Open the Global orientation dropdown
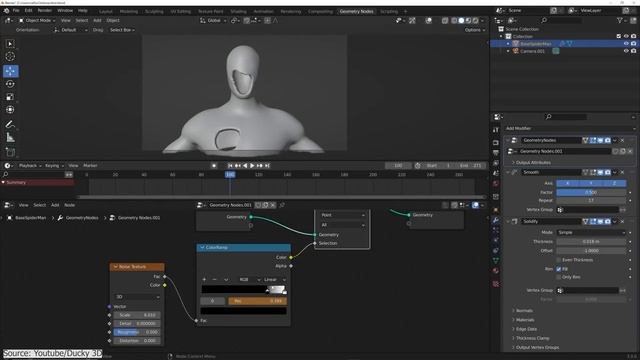Image resolution: width=640 pixels, height=360 pixels. [213, 20]
